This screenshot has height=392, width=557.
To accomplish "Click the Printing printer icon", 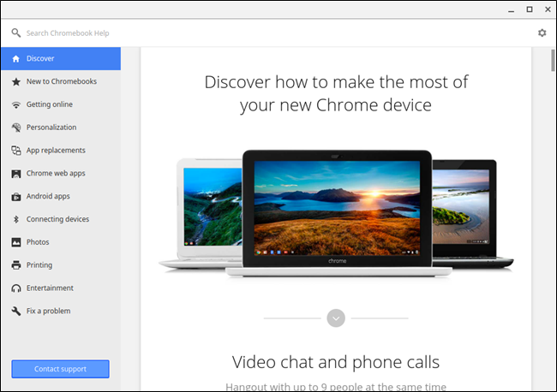I will click(16, 265).
